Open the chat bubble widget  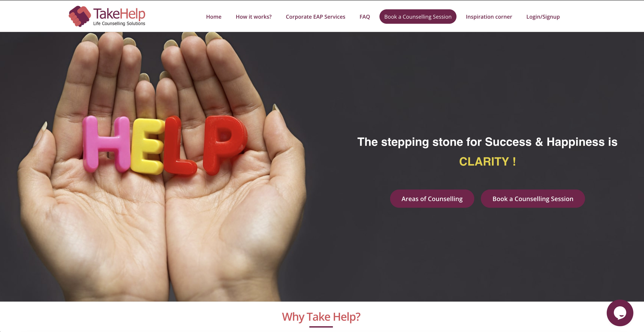[x=620, y=313]
